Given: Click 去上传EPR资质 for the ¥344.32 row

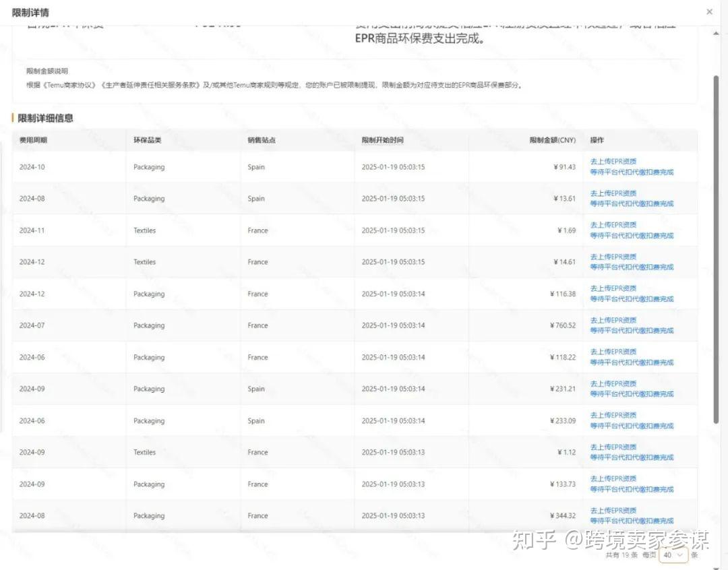Looking at the screenshot, I should tap(613, 511).
